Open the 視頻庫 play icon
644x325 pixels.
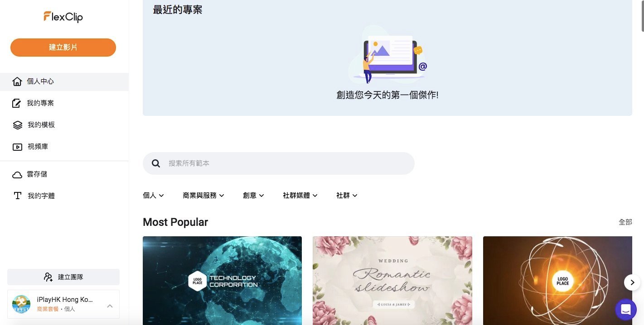pos(17,147)
